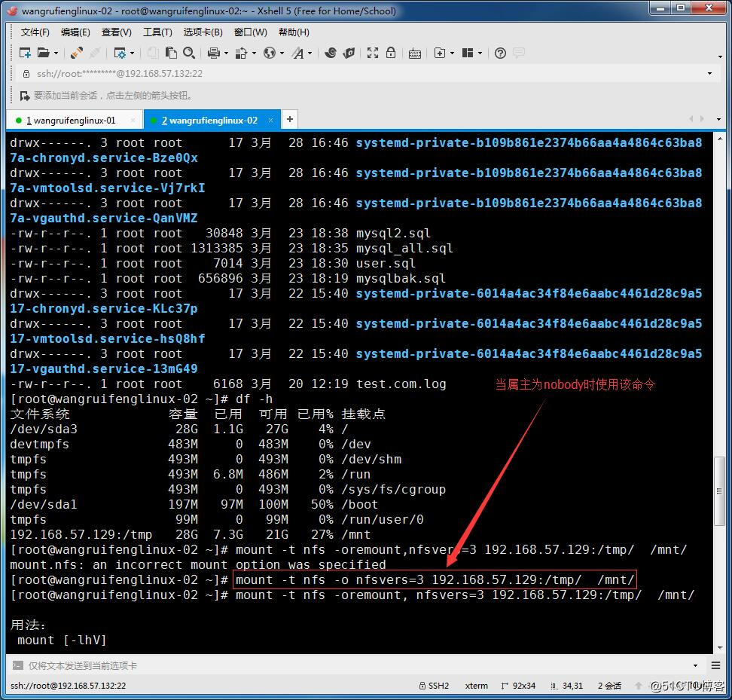Expand the New File Transfer dropdown arrow

pos(452,53)
